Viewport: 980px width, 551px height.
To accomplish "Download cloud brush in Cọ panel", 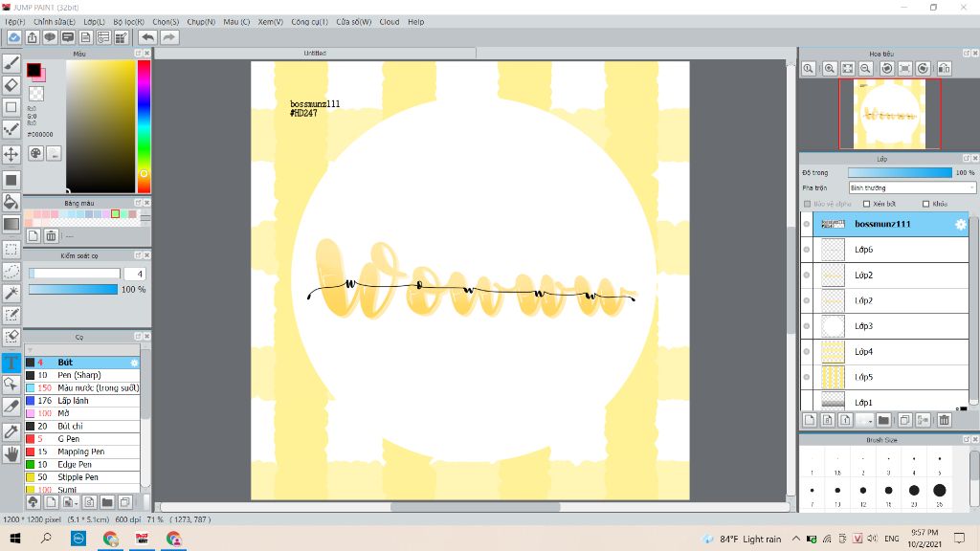I will [x=33, y=501].
